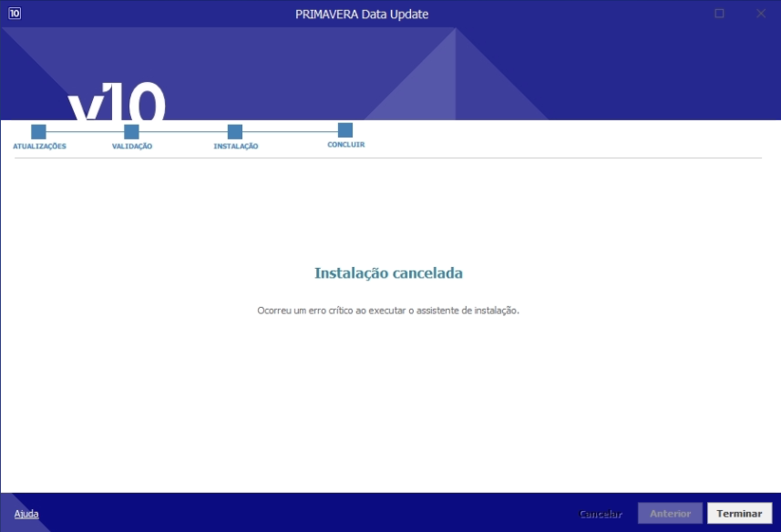Select the CONCLUIR step label
The image size is (781, 532).
click(x=346, y=145)
